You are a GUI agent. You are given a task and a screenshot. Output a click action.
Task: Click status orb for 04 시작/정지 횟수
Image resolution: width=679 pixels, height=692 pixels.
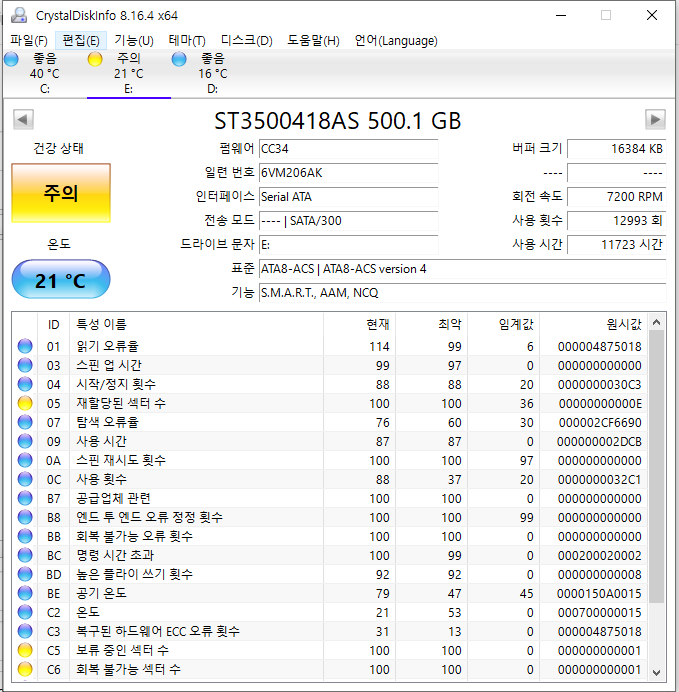pos(25,384)
